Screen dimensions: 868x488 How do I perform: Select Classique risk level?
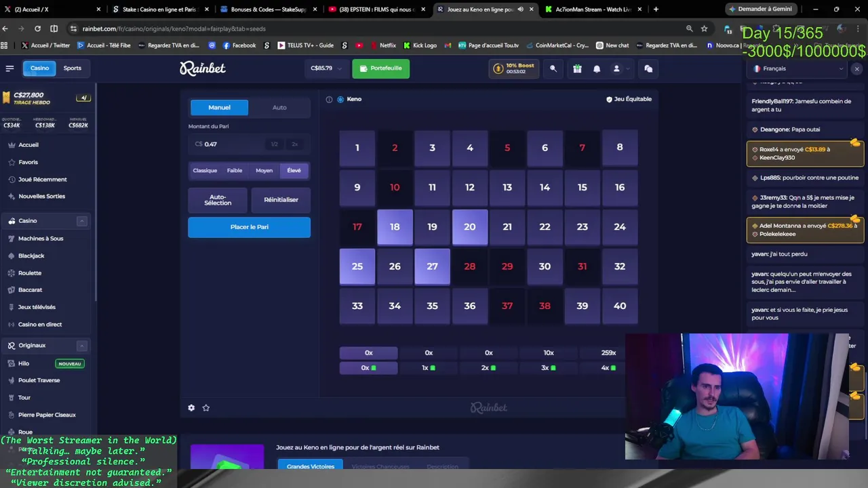205,171
